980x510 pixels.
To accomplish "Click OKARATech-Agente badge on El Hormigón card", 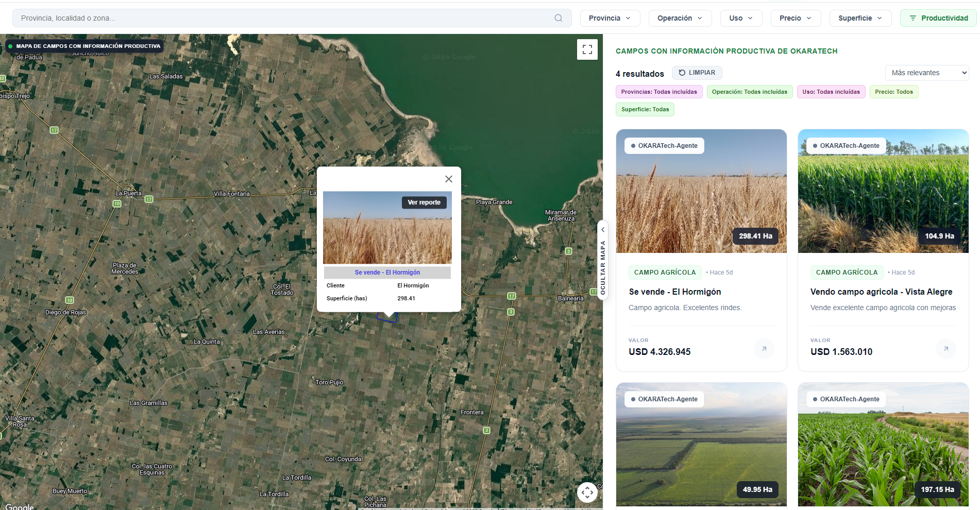I will tap(664, 146).
